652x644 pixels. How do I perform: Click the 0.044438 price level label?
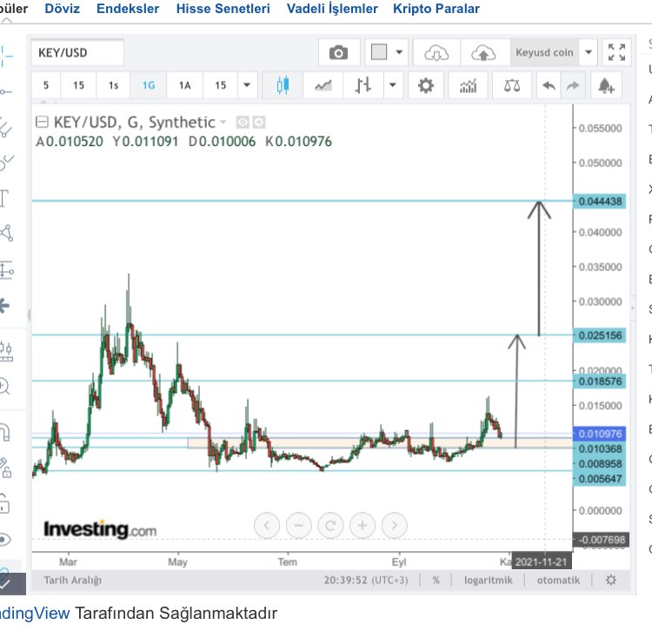pos(600,202)
